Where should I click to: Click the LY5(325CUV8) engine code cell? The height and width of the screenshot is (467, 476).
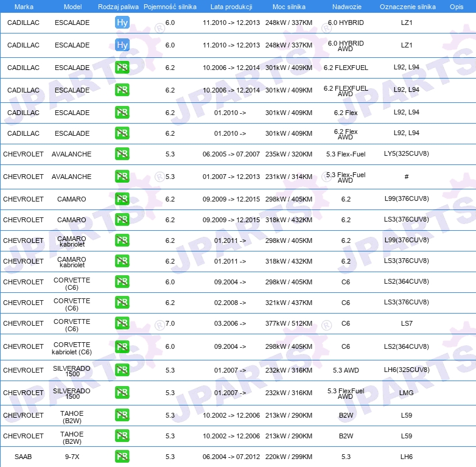[407, 153]
